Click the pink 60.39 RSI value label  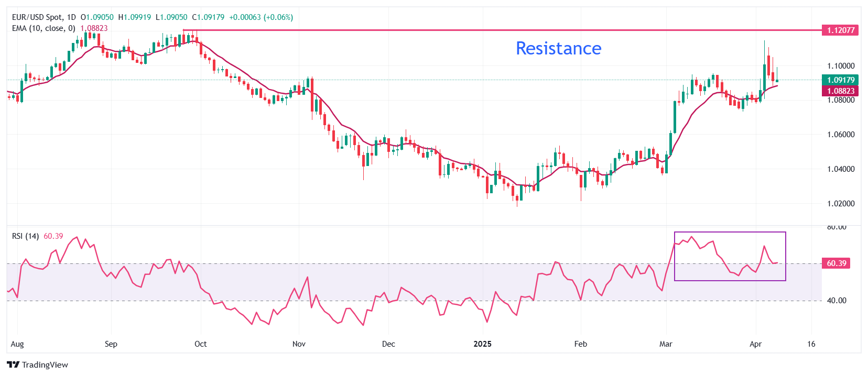[x=836, y=263]
